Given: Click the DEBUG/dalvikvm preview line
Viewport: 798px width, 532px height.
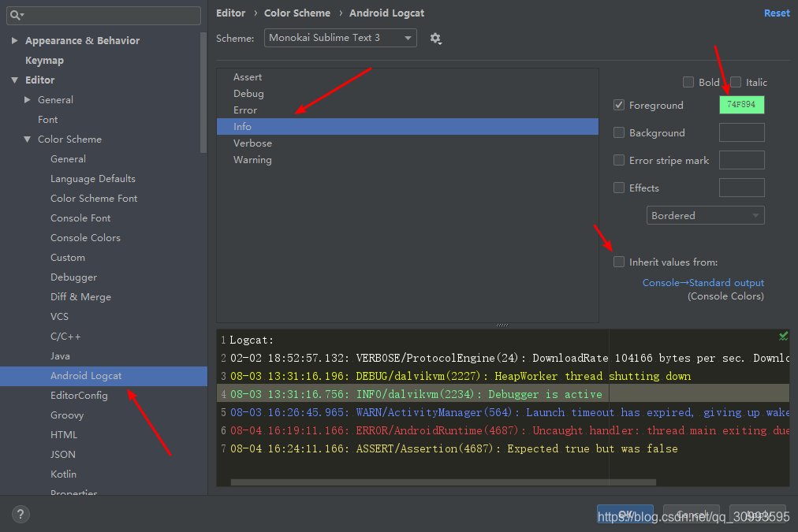Looking at the screenshot, I should 461,377.
